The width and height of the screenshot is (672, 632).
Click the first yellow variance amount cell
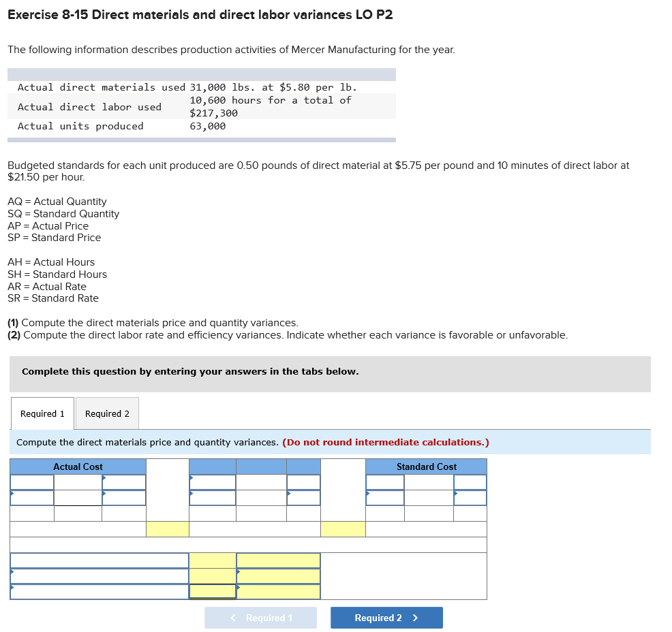click(213, 560)
